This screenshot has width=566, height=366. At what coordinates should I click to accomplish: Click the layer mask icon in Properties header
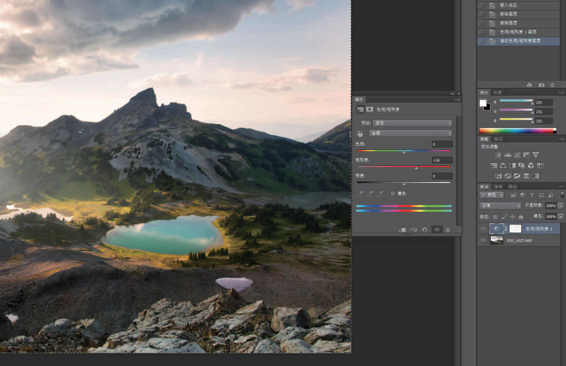coord(370,109)
